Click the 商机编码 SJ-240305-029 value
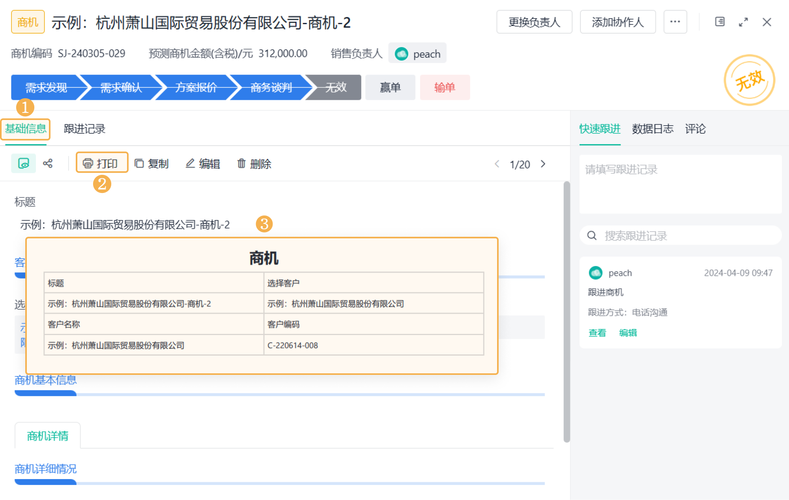Viewport: 789px width, 500px height. click(92, 53)
